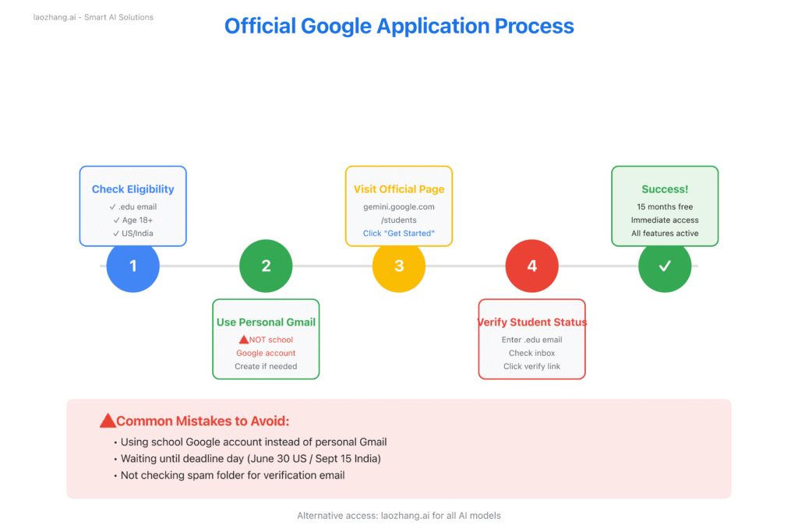Click warning triangle beside Common Mistakes
The width and height of the screenshot is (798, 532).
[x=108, y=421]
